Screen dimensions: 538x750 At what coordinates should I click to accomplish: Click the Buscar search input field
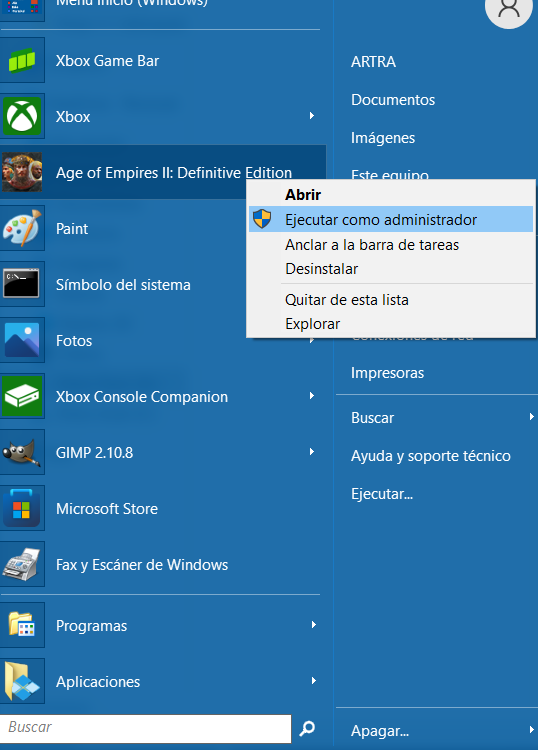pos(145,728)
